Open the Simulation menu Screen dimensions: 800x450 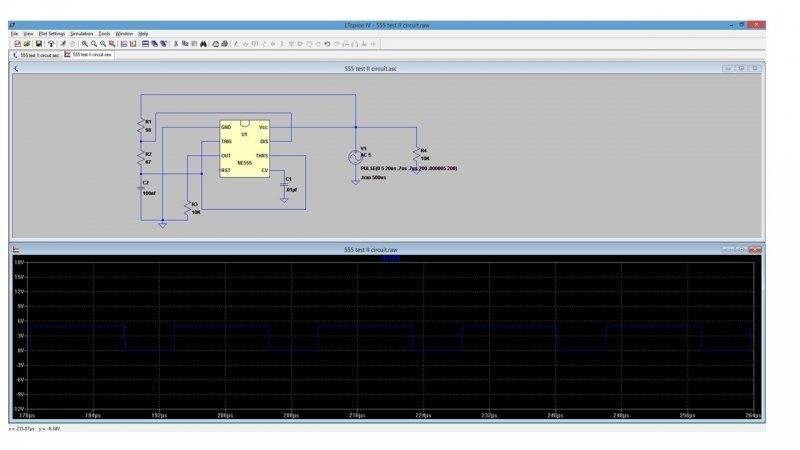[82, 34]
